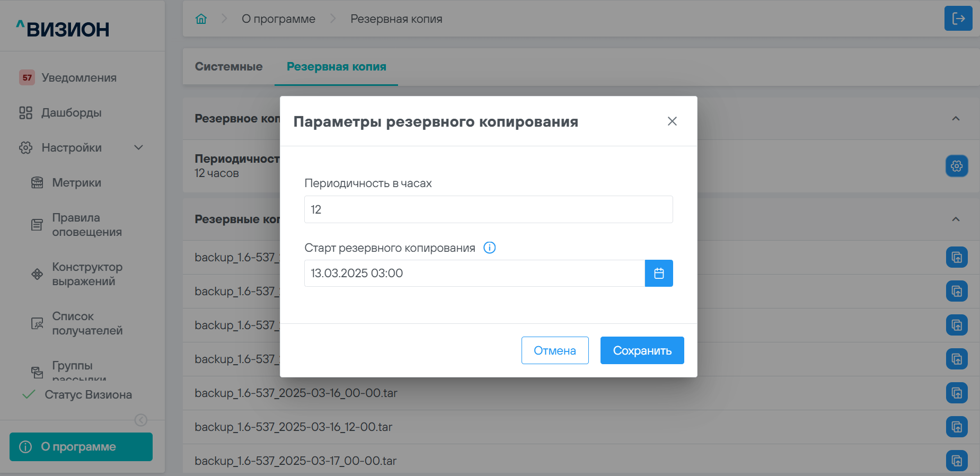Click the home icon in breadcrumb
This screenshot has width=980, height=476.
click(201, 19)
